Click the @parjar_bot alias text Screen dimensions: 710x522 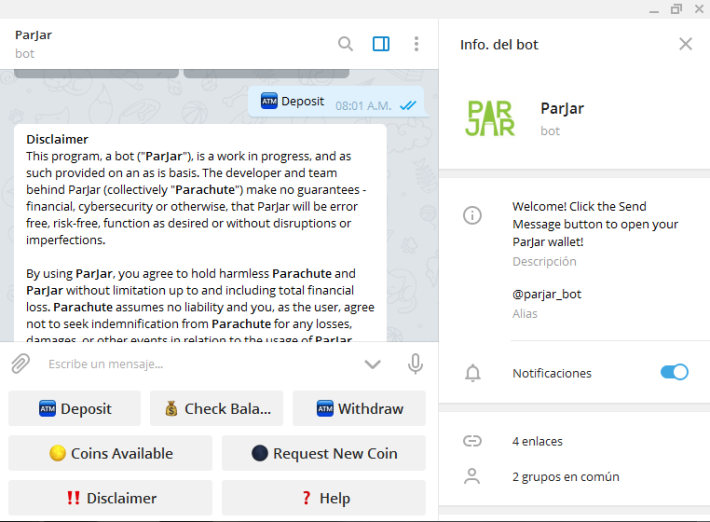(x=547, y=294)
